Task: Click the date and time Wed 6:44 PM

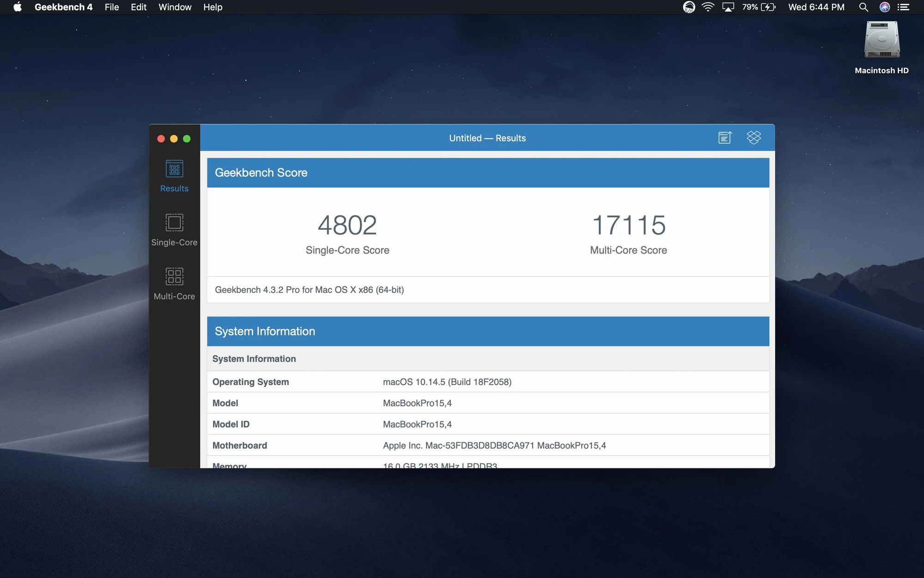Action: pyautogui.click(x=816, y=7)
